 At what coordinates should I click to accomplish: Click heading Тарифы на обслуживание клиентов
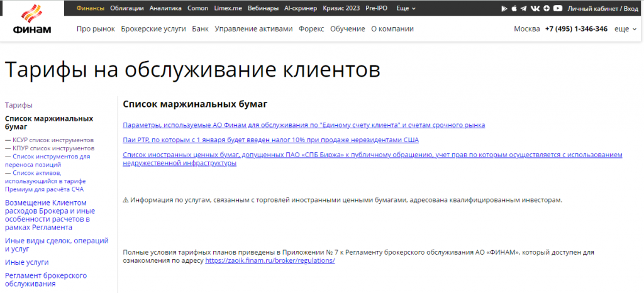pos(192,70)
